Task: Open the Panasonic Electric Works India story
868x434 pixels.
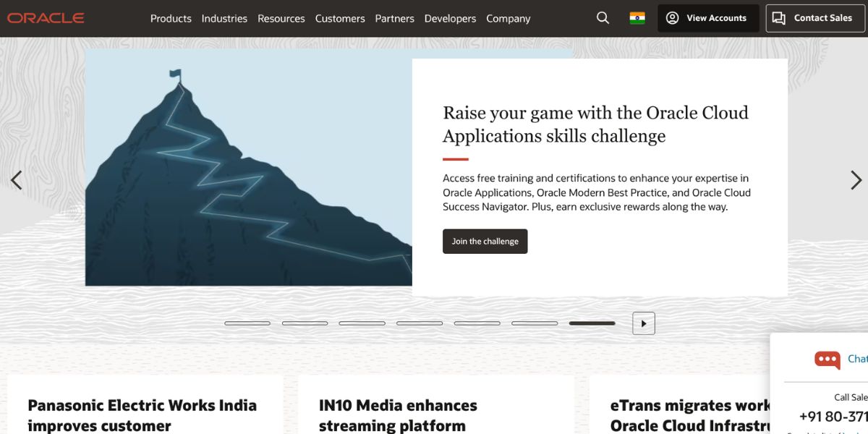Action: coord(142,414)
